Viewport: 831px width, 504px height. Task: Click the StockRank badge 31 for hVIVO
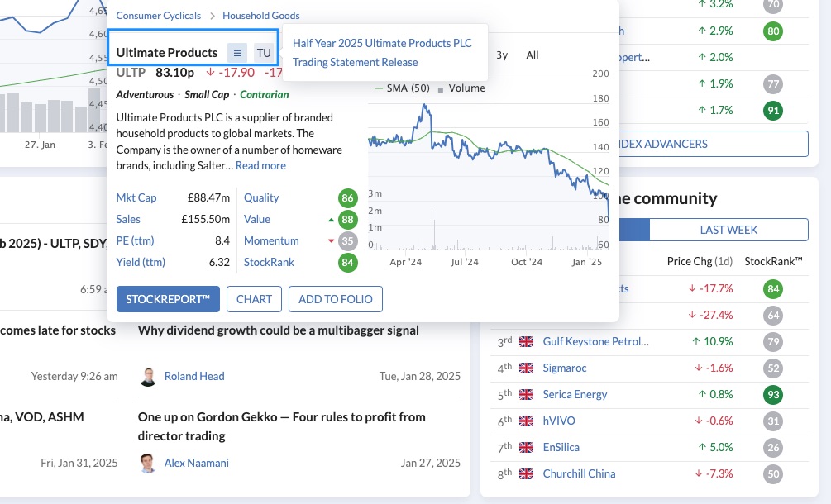[x=773, y=421]
